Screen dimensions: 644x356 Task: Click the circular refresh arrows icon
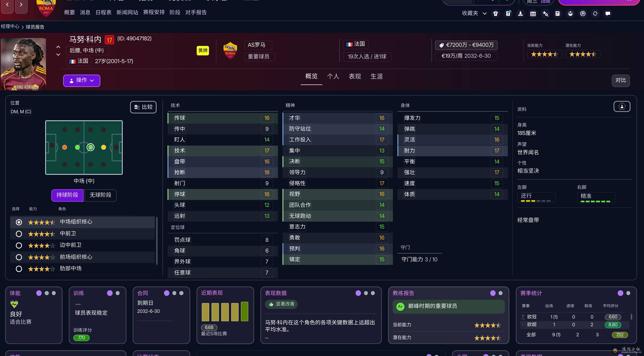tap(595, 14)
